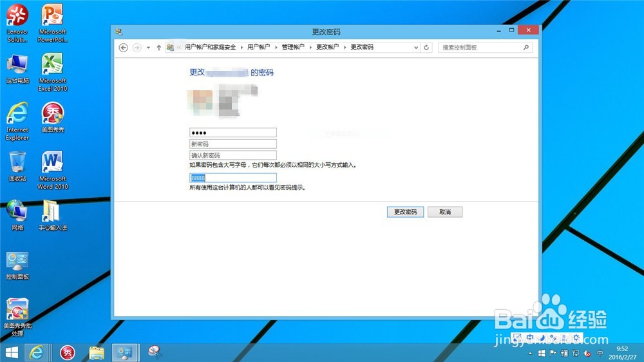The image size is (644, 362).
Task: Click the Windows Start button
Action: tap(12, 352)
